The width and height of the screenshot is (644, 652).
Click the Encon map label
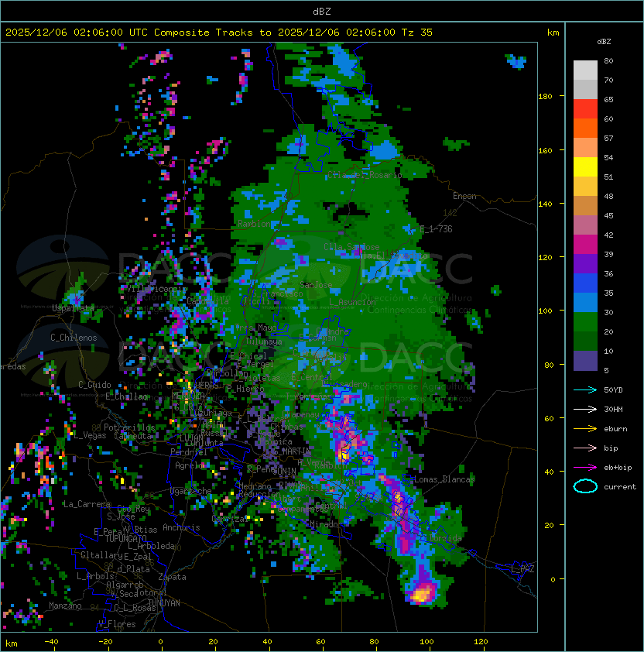pos(464,196)
